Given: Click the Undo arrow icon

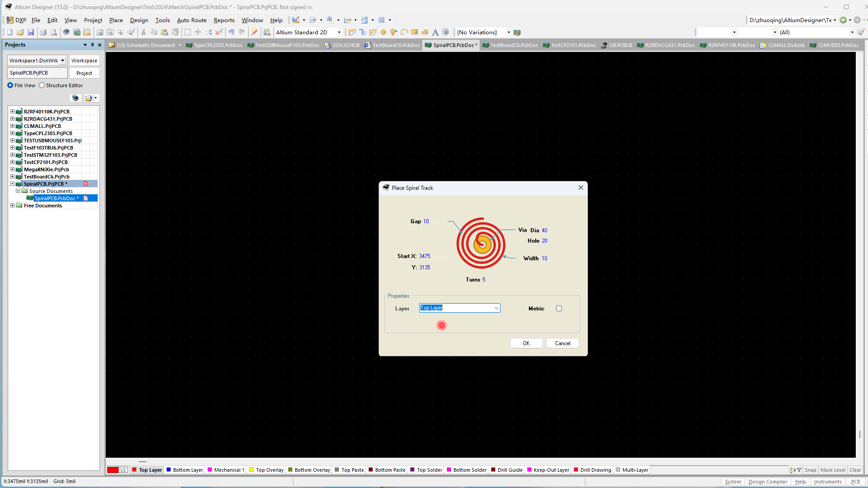Looking at the screenshot, I should [231, 32].
